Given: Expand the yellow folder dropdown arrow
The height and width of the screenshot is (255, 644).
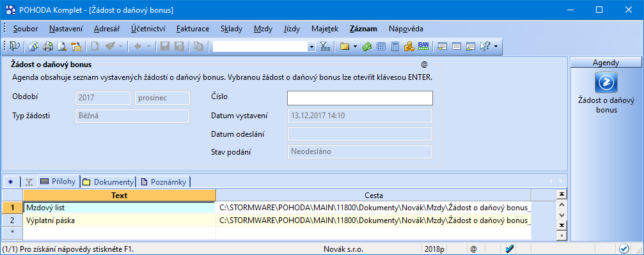Looking at the screenshot, I should tap(355, 47).
